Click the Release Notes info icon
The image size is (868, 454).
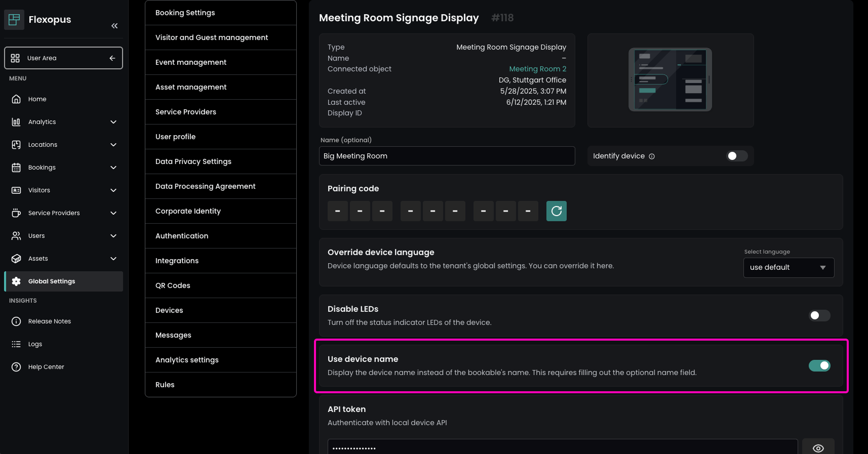(x=16, y=321)
